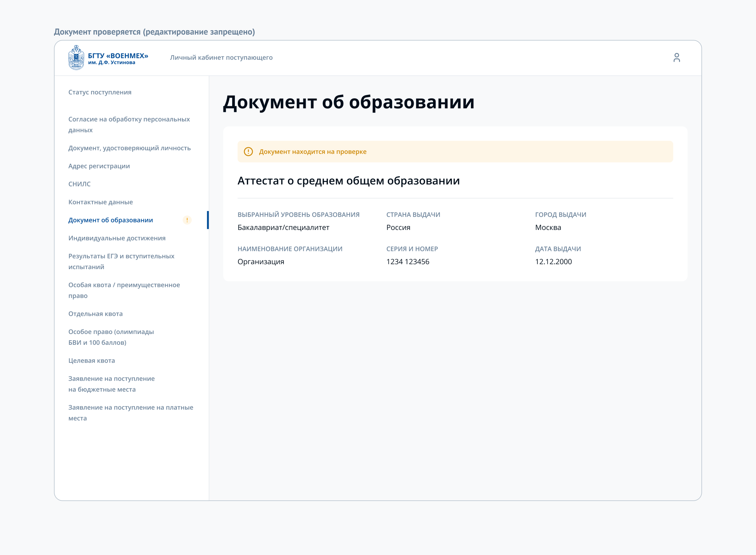Go to Документ, удостоверяющий личность

(129, 148)
